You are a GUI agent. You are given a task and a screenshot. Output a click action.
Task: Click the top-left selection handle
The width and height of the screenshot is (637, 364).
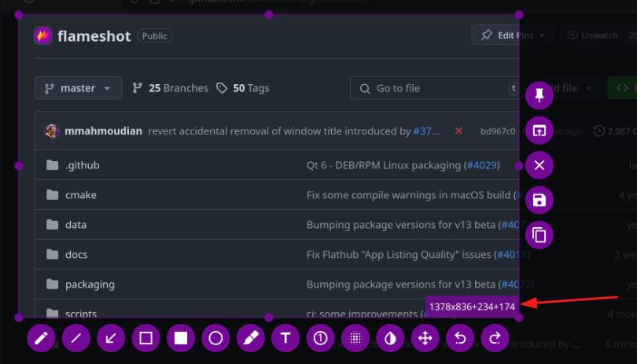[19, 15]
